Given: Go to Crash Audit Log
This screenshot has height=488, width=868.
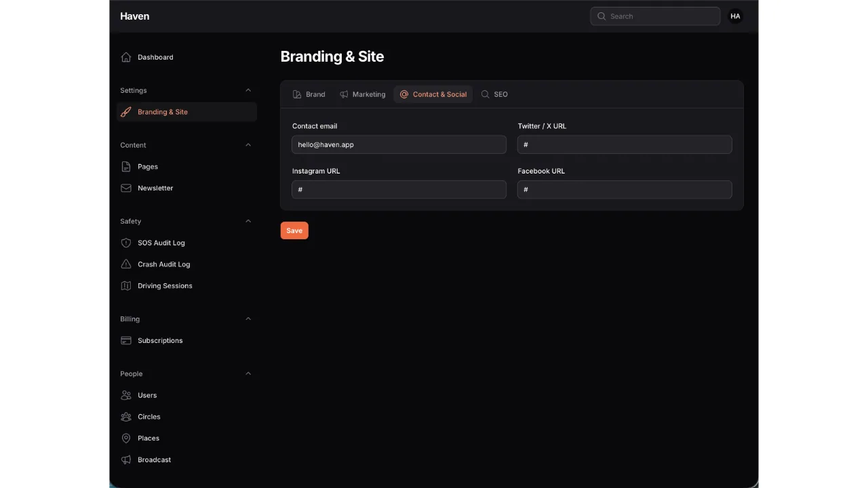Looking at the screenshot, I should point(186,264).
